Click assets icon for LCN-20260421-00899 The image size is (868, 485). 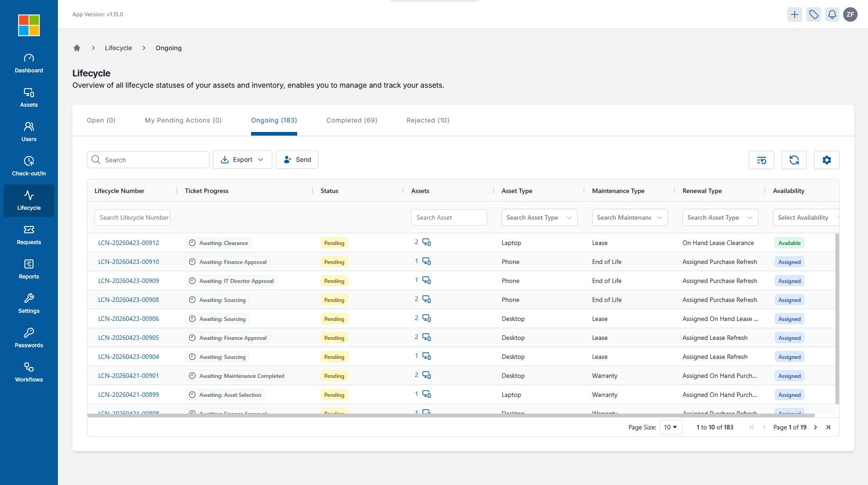click(427, 394)
